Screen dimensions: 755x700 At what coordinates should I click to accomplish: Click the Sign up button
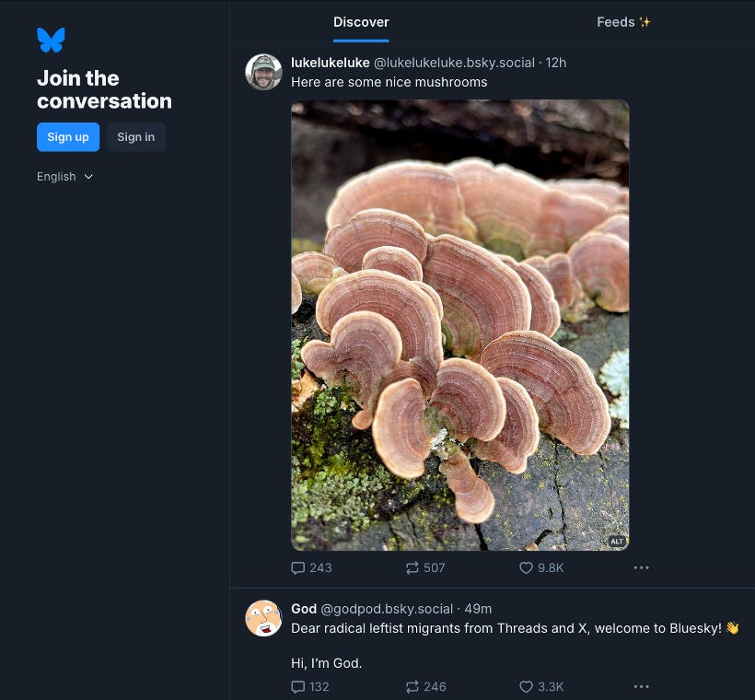click(68, 137)
